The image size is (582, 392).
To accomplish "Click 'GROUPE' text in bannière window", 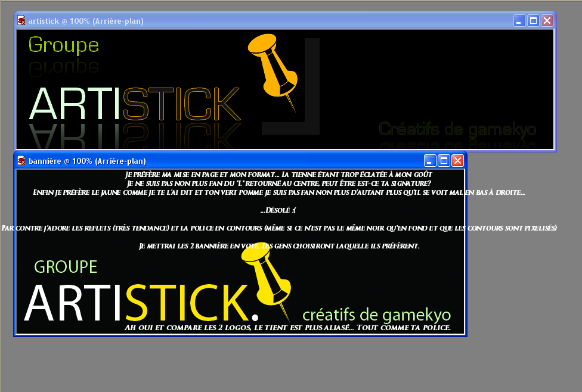I will 66,267.
